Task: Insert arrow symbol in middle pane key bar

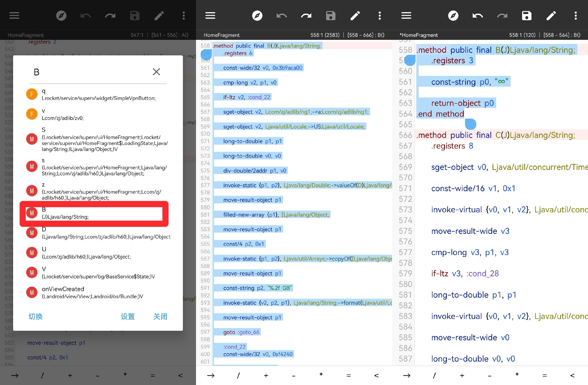Action: click(x=210, y=376)
